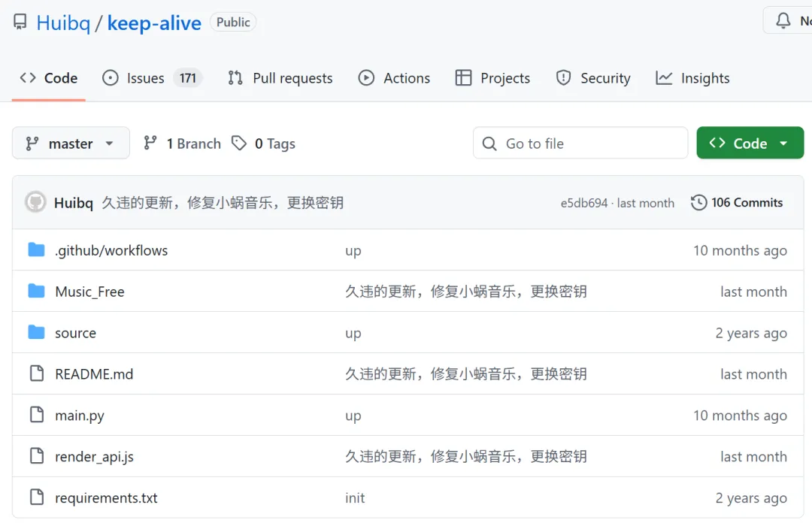Click Huibq author name in commit header
Viewport: 812px width, 526px height.
click(74, 202)
